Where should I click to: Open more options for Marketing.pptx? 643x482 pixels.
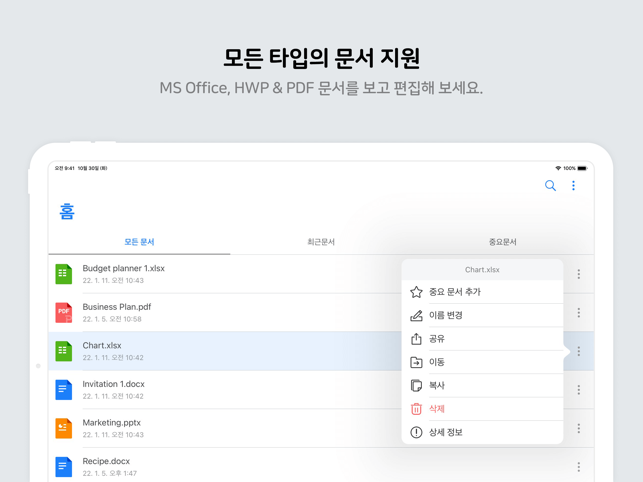click(x=579, y=428)
